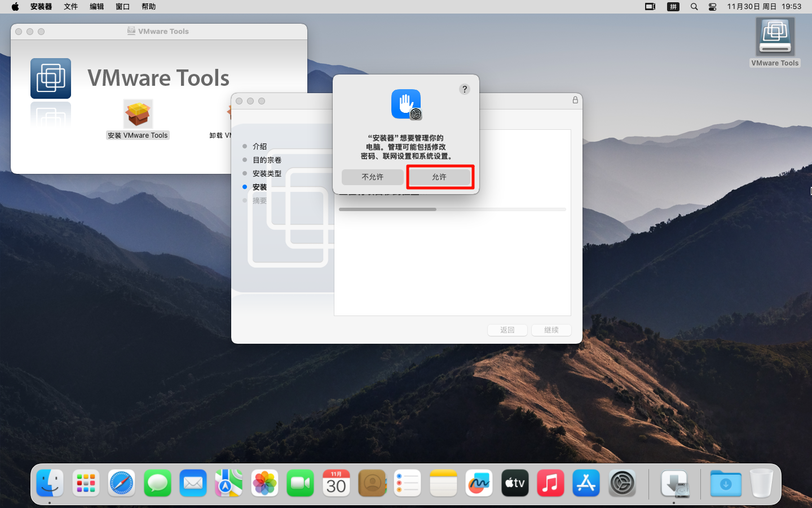Click the Installer app in the Dock
812x508 pixels.
click(675, 483)
